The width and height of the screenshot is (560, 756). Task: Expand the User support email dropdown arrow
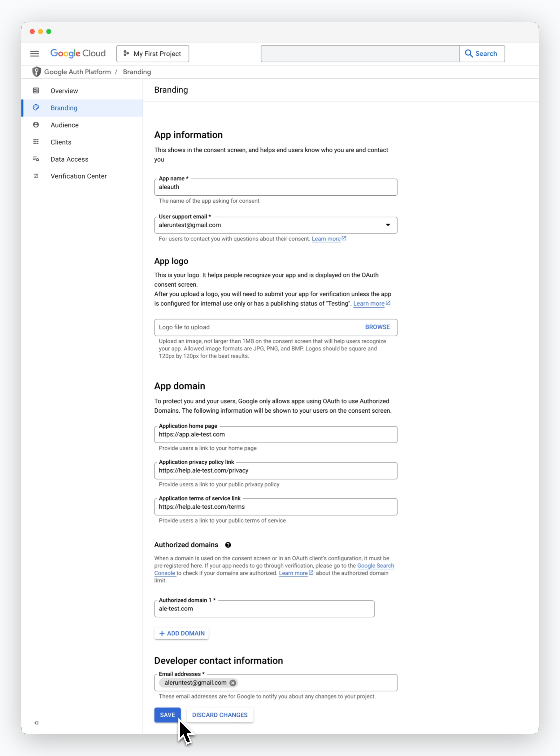click(388, 225)
